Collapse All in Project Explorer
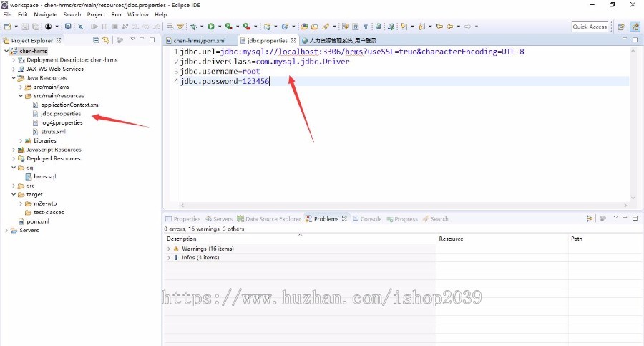This screenshot has width=644, height=346. tap(96, 40)
